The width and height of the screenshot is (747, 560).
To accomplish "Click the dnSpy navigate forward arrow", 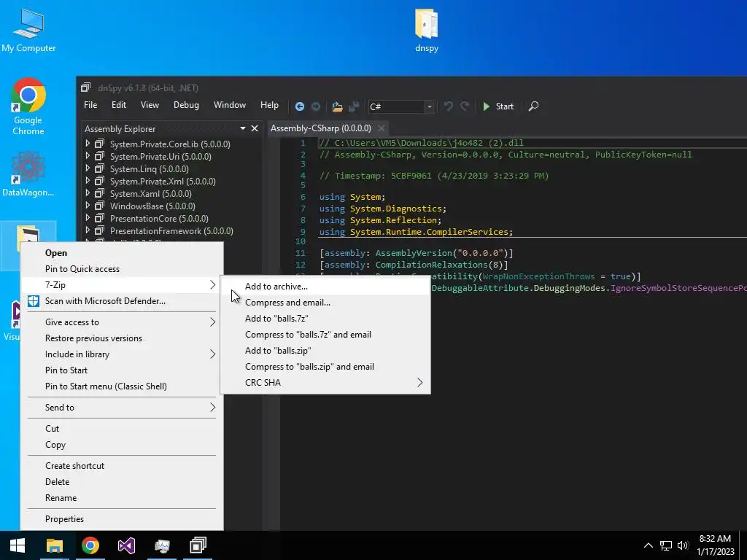I will point(316,106).
